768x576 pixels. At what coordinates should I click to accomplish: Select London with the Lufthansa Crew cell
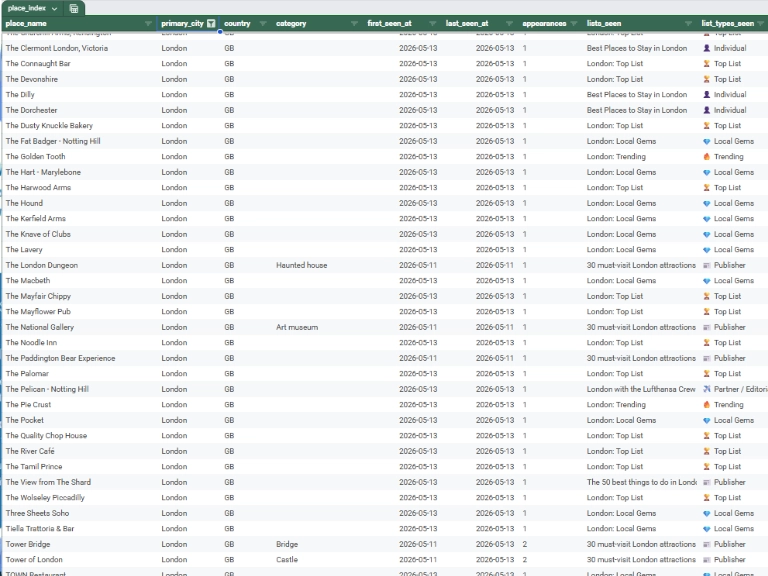click(641, 389)
